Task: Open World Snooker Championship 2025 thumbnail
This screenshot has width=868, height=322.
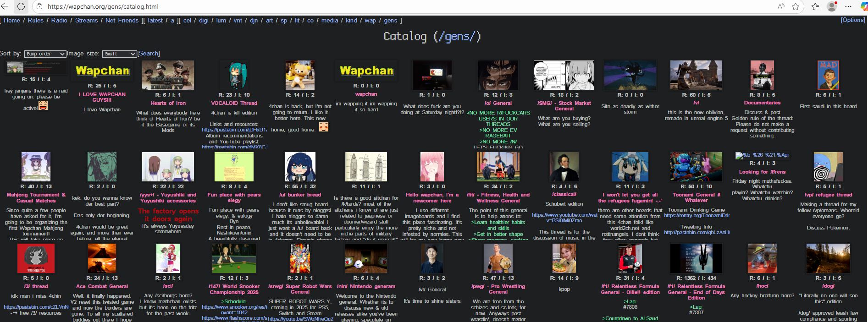Action: point(234,259)
